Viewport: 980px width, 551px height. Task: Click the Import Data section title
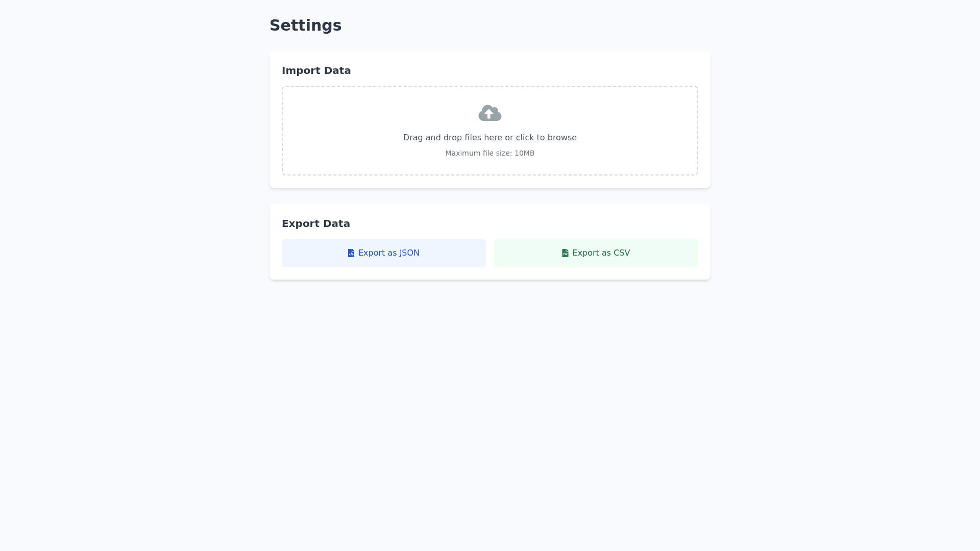click(x=316, y=70)
